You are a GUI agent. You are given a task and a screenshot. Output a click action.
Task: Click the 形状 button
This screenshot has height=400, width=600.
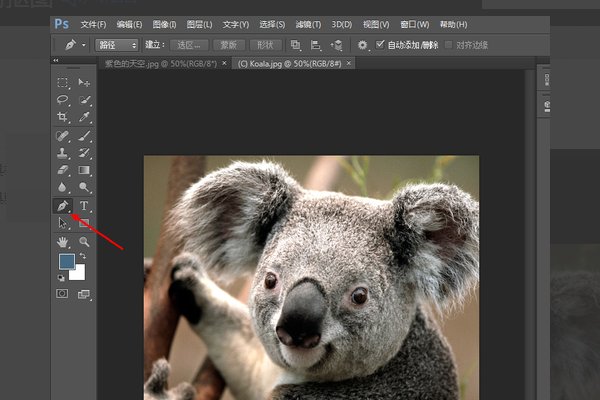coord(266,45)
